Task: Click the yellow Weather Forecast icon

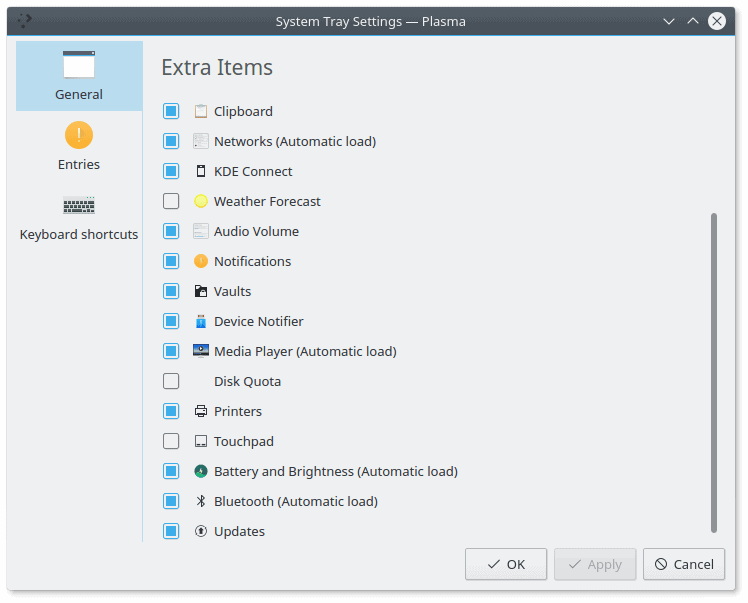Action: (201, 201)
